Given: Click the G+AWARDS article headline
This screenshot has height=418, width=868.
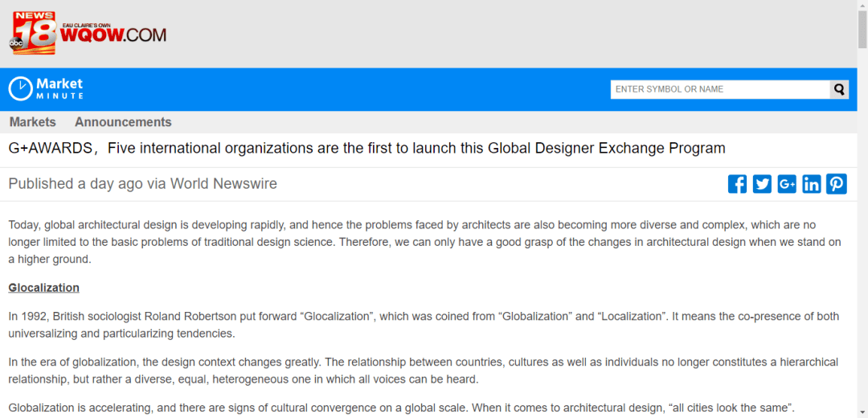Looking at the screenshot, I should (366, 149).
